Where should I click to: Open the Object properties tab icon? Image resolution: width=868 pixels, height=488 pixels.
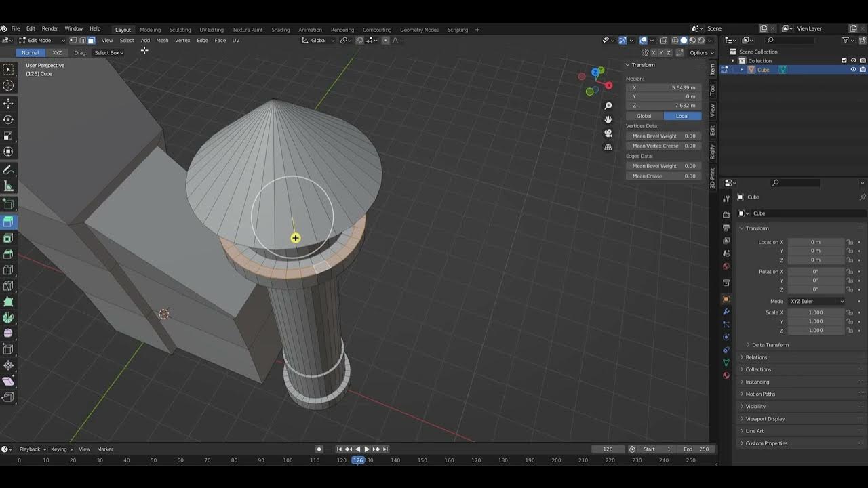click(x=726, y=299)
